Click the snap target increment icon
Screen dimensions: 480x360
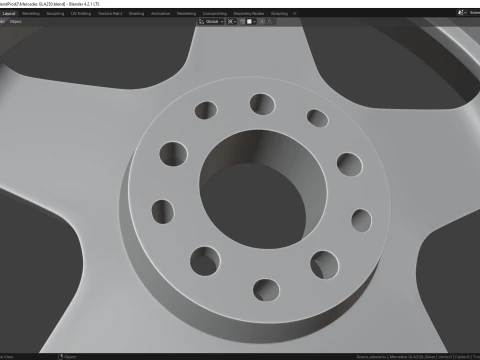point(249,22)
